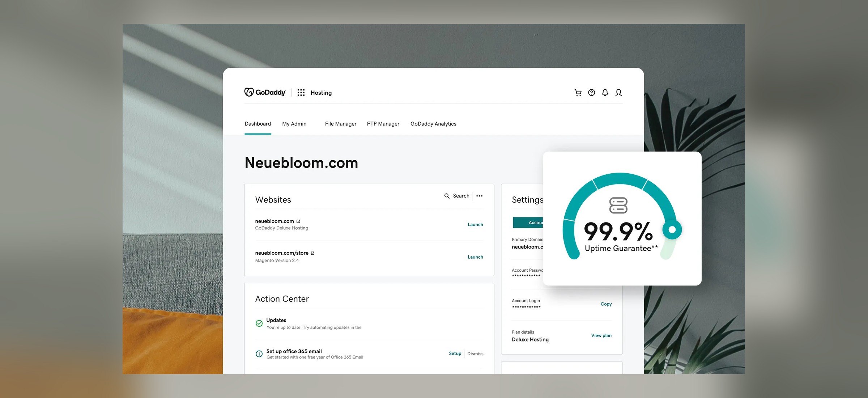868x398 pixels.
Task: Click the server icon in uptime card
Action: [618, 205]
